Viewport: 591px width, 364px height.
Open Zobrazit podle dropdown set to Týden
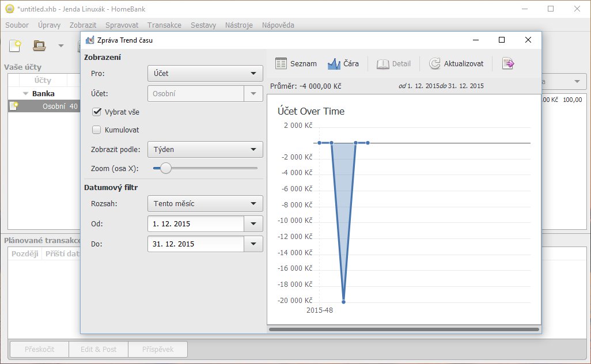(205, 149)
